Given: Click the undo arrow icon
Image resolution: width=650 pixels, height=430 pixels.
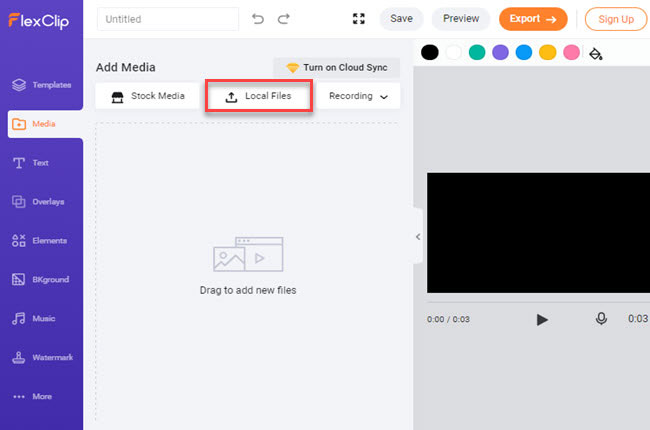Looking at the screenshot, I should point(258,19).
